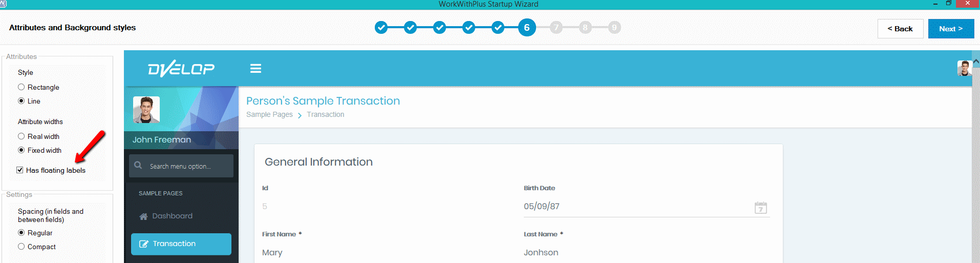The width and height of the screenshot is (980, 263).
Task: Click the search magnifier icon in sidebar
Action: [x=138, y=166]
